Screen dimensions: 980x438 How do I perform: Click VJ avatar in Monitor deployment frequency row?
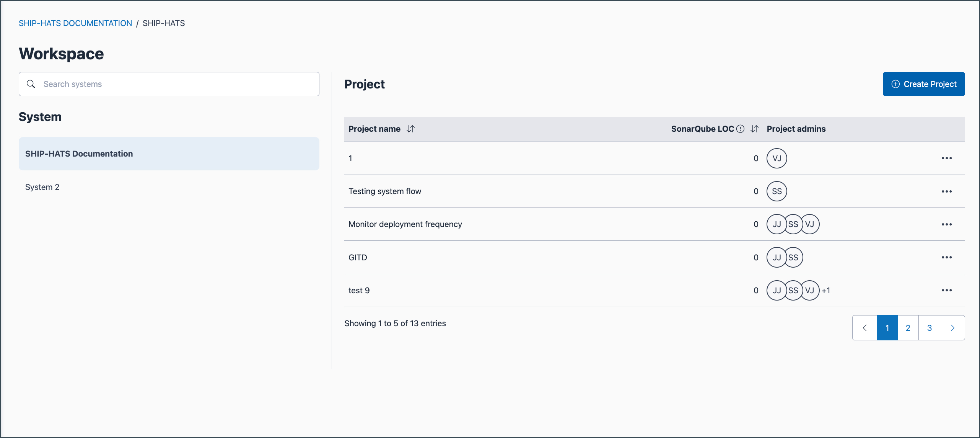click(x=810, y=224)
